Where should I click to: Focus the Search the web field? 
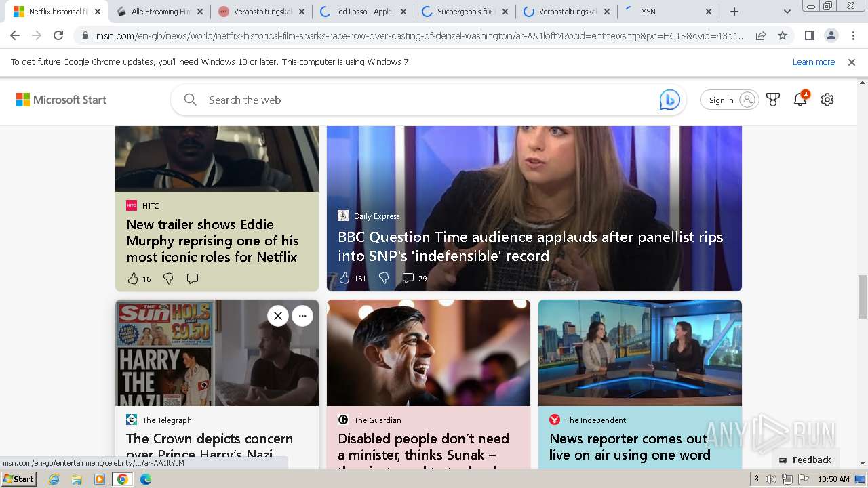[x=427, y=100]
